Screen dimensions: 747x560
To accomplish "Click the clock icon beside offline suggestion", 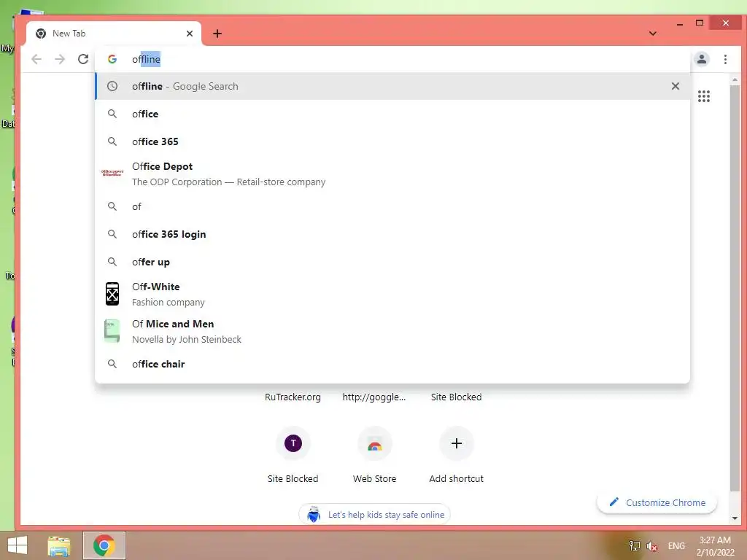I will coord(112,86).
